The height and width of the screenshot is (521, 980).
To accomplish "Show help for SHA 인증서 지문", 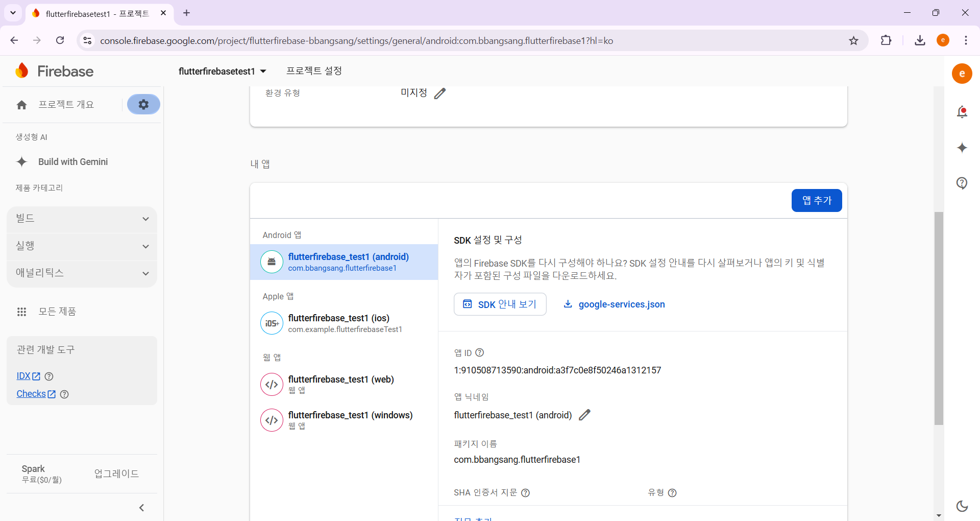I will click(525, 493).
